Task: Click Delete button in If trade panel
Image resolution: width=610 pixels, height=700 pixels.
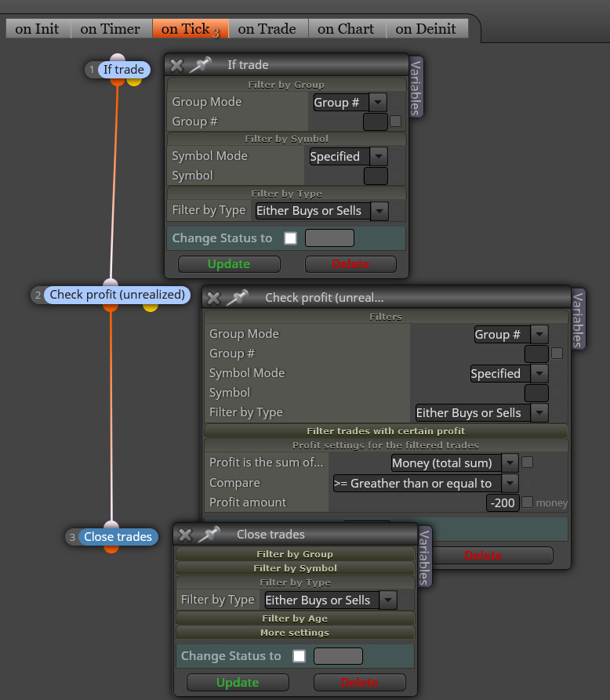Action: click(x=350, y=264)
